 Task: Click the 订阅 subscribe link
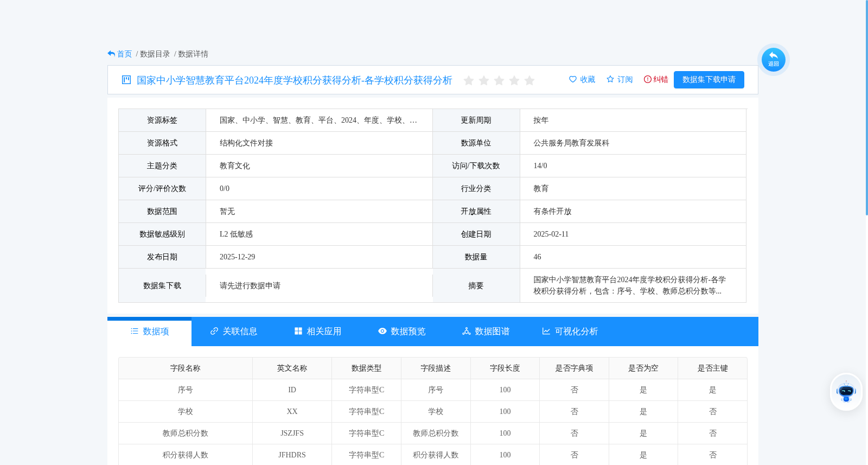click(x=625, y=79)
